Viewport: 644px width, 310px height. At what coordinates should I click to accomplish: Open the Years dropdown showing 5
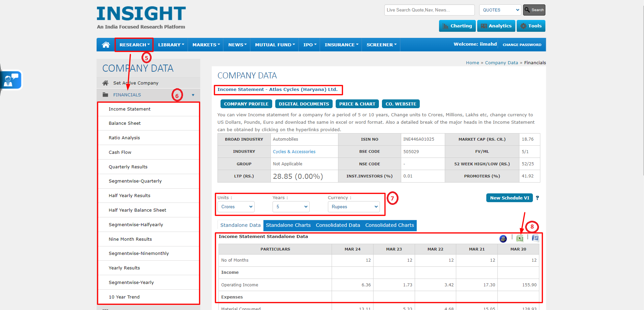tap(291, 207)
